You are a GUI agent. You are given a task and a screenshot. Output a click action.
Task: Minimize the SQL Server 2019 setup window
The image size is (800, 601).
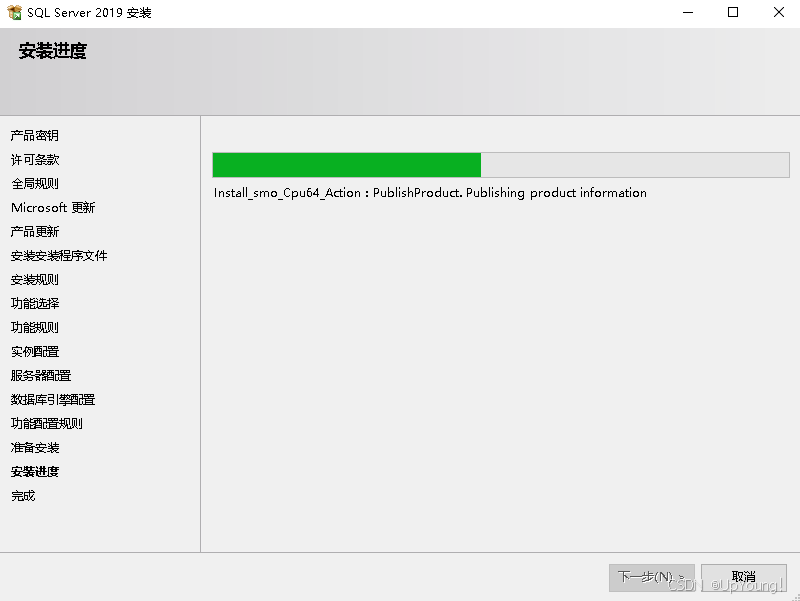tap(688, 12)
